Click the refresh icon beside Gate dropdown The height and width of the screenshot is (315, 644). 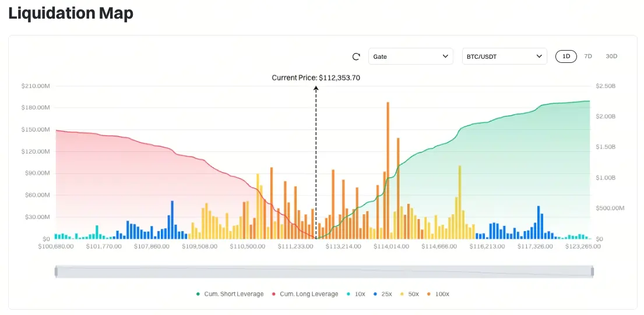356,56
